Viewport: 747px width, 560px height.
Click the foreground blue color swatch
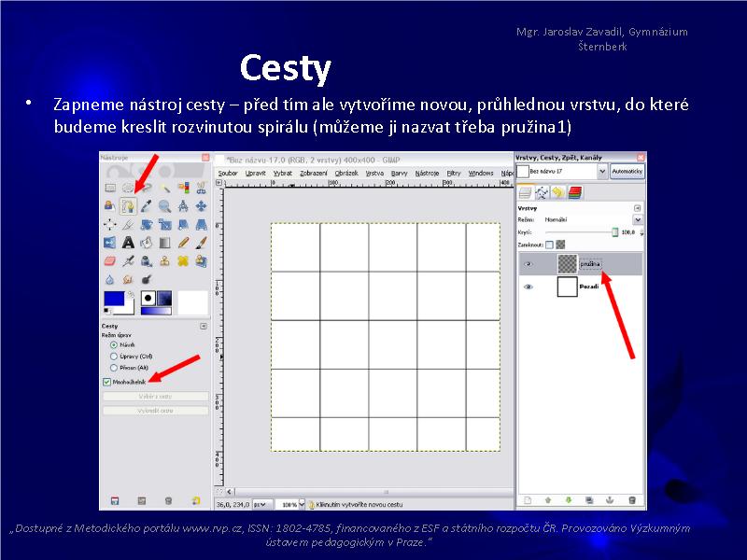tap(114, 299)
